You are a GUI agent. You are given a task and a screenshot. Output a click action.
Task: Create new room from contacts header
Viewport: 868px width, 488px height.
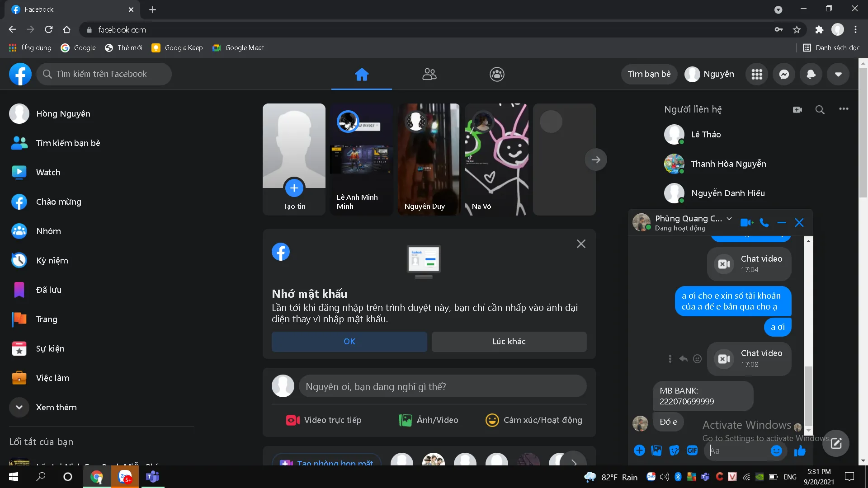click(x=797, y=109)
